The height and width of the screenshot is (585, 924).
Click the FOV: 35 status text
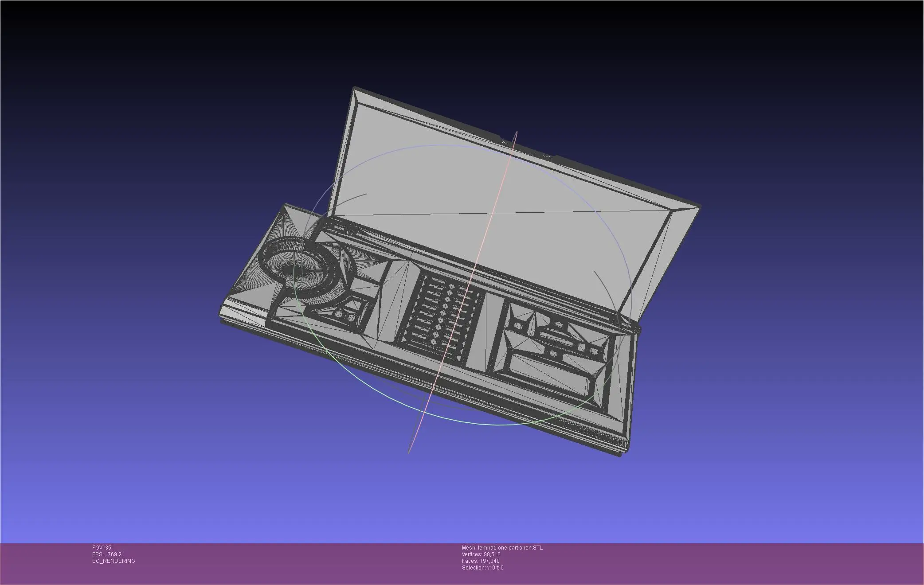(x=101, y=547)
